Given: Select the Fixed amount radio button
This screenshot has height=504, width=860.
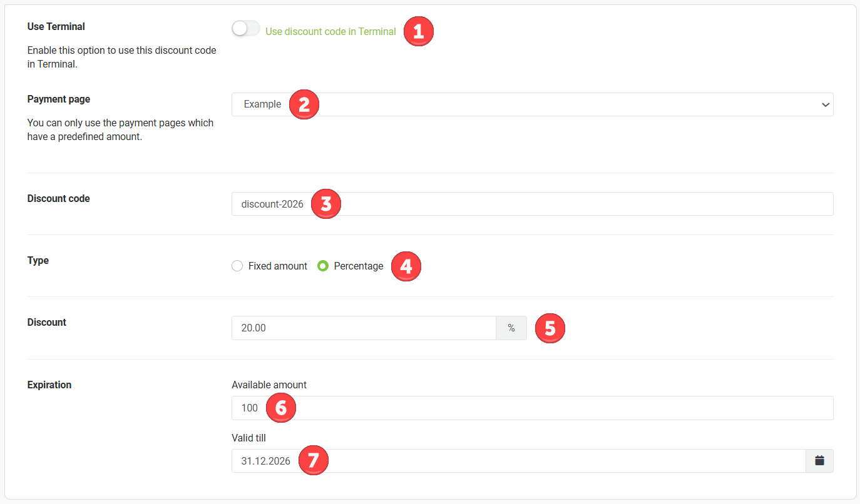Looking at the screenshot, I should pos(237,266).
